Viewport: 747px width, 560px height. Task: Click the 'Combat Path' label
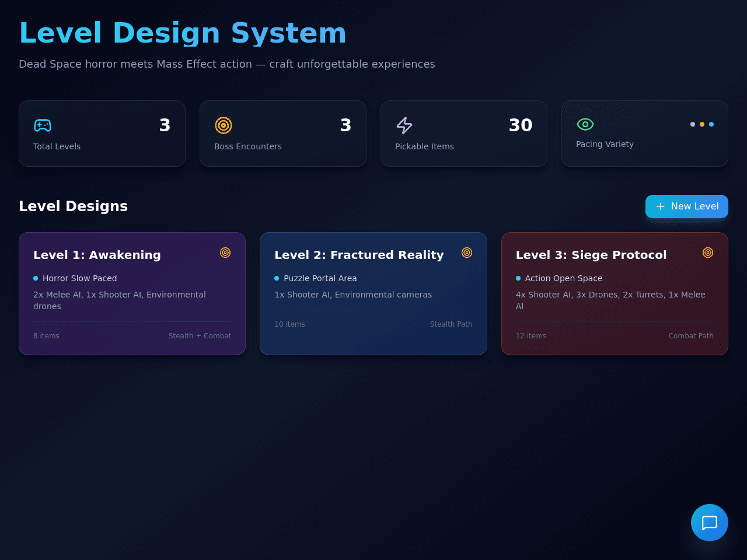pyautogui.click(x=691, y=336)
